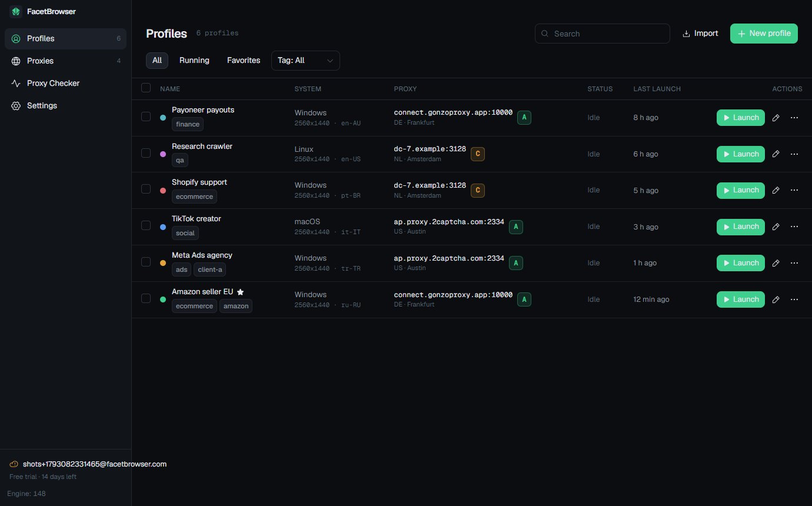Click favorite star on Amazon seller EU

240,292
